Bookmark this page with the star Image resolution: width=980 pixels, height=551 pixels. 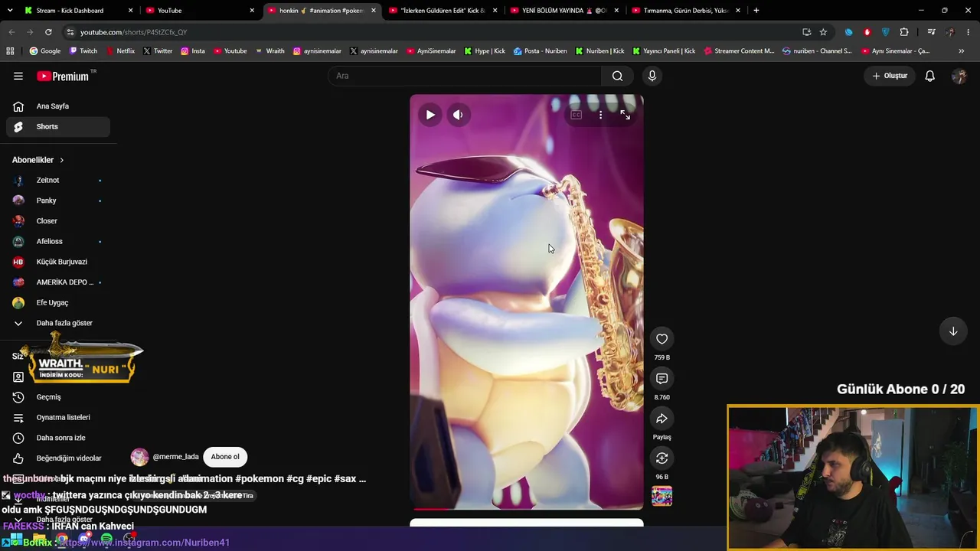pos(823,32)
